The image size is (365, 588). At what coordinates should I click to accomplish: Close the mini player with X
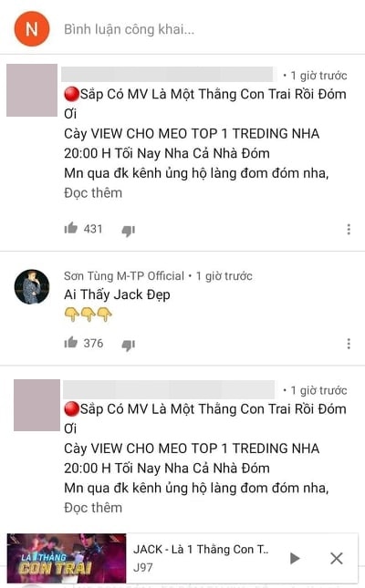pyautogui.click(x=337, y=558)
